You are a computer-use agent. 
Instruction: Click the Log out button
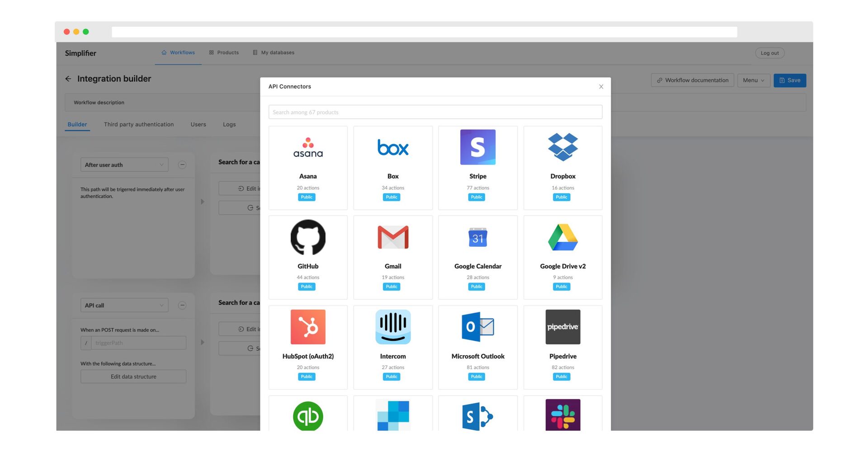coord(770,53)
